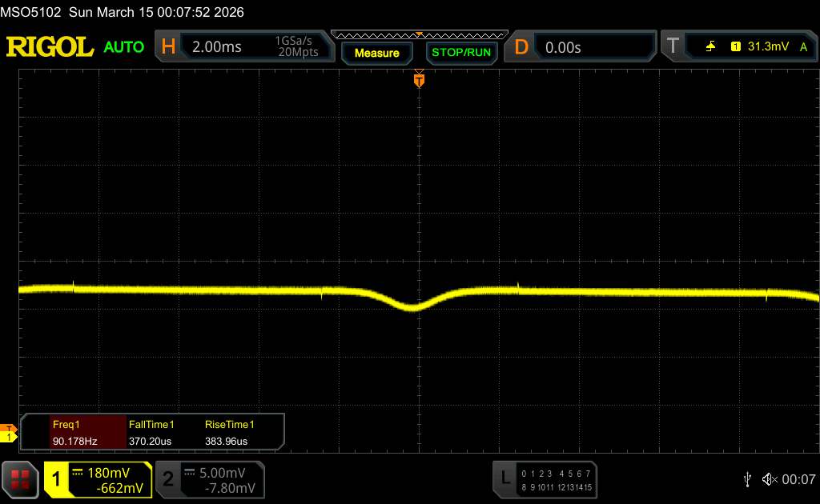The image size is (820, 504).
Task: Click the AUTO trigger status label
Action: 124,47
